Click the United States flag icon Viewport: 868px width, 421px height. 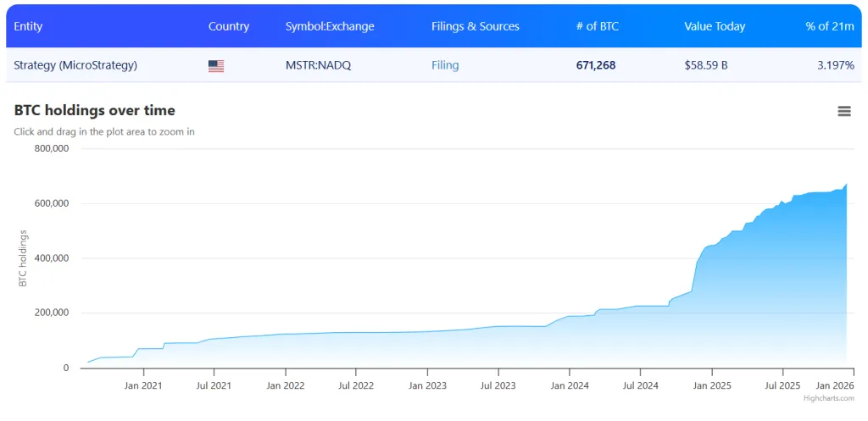pos(216,65)
